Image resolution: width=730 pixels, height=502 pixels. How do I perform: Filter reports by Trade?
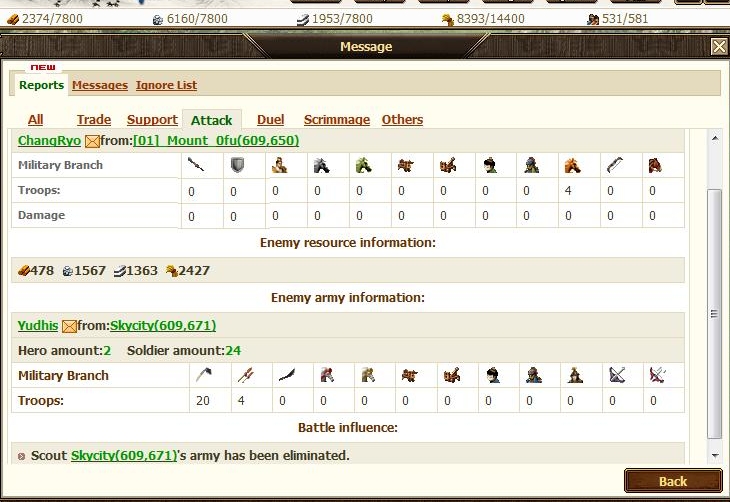click(x=94, y=120)
